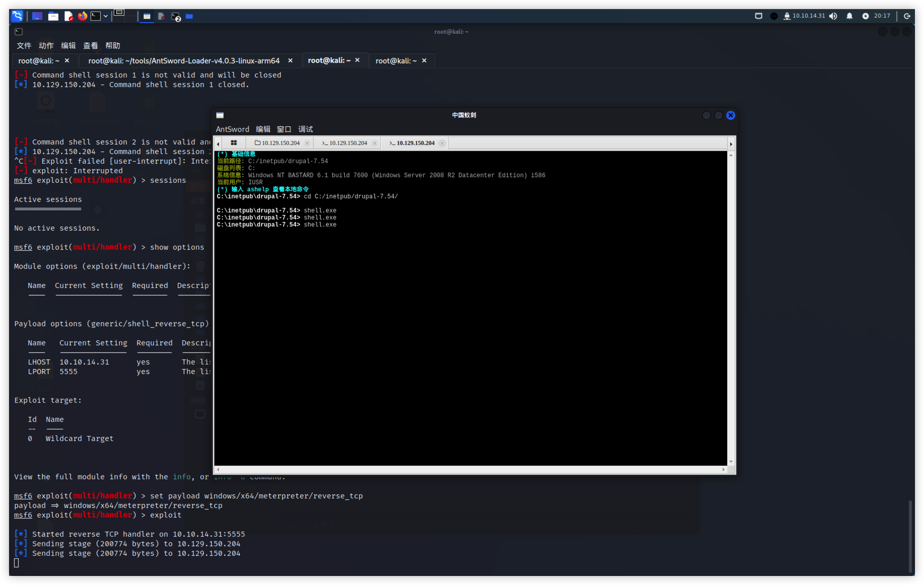Open the file manager panel icon
The image size is (924, 585).
coord(53,16)
